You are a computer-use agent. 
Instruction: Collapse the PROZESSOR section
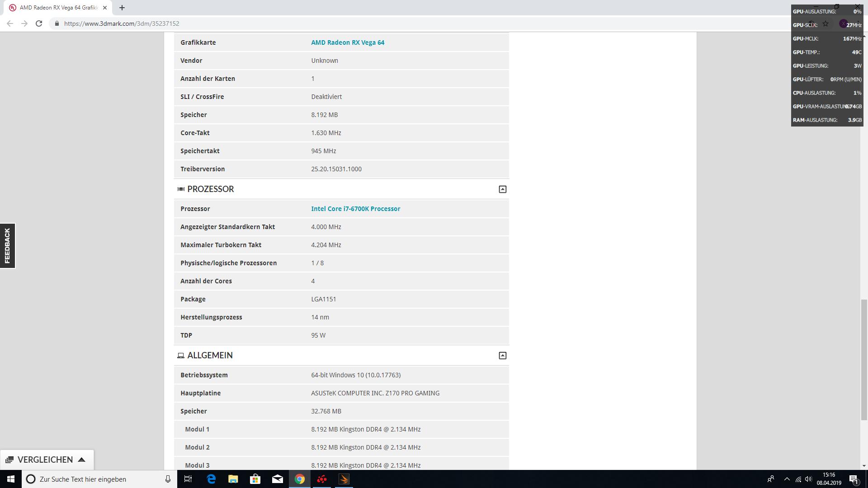tap(502, 189)
